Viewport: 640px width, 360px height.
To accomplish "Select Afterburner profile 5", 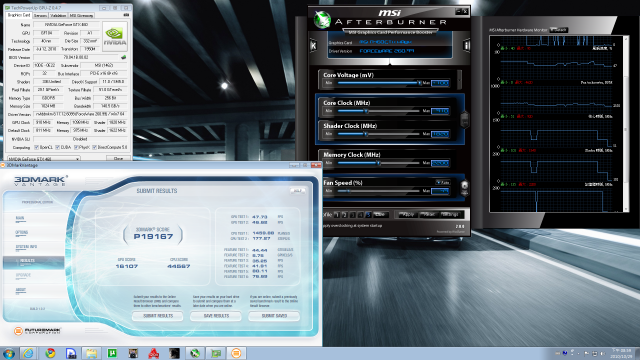I will click(368, 215).
